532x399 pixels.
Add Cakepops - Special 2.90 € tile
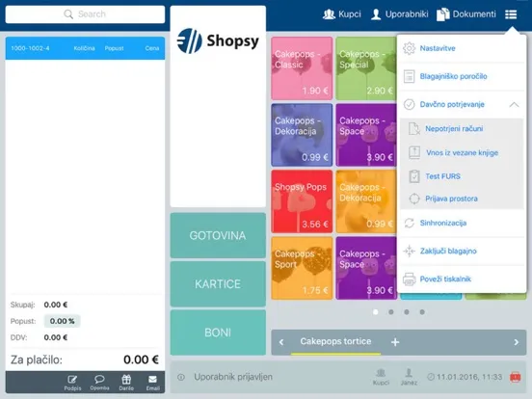click(366, 68)
